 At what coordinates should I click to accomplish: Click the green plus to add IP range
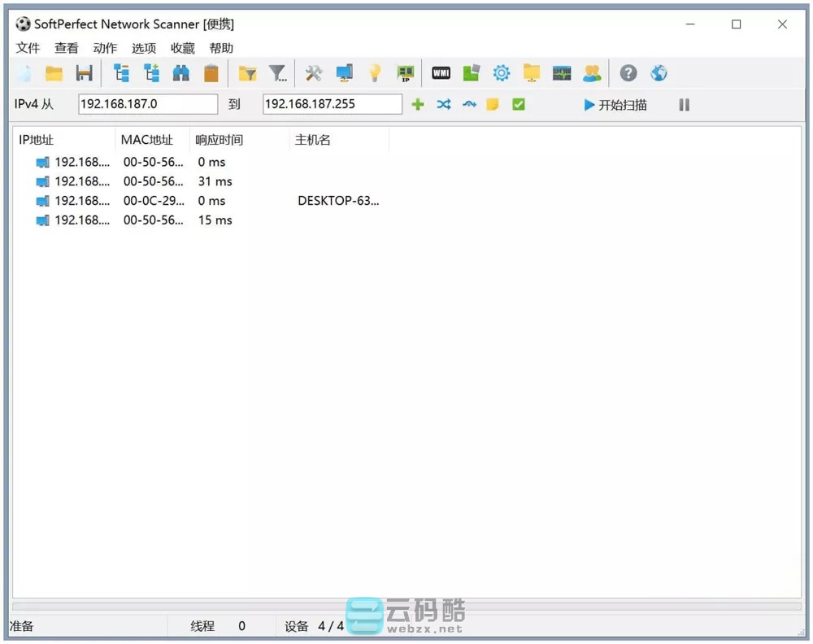[x=418, y=105]
